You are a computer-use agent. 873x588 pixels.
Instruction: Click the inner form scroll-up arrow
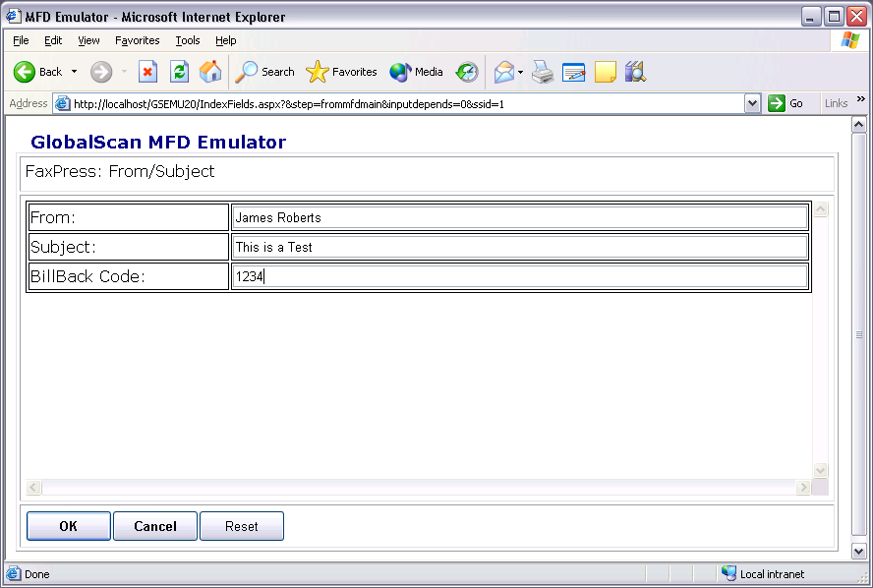pos(820,209)
